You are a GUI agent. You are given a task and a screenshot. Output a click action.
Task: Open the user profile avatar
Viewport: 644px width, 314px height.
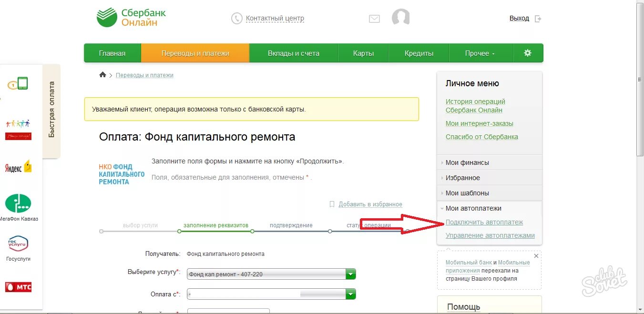pos(400,18)
